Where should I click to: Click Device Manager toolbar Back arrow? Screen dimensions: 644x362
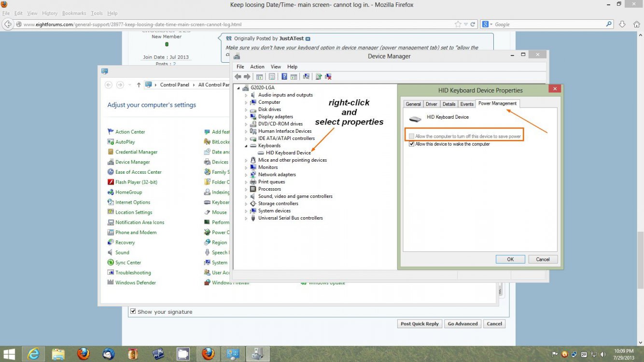point(238,76)
